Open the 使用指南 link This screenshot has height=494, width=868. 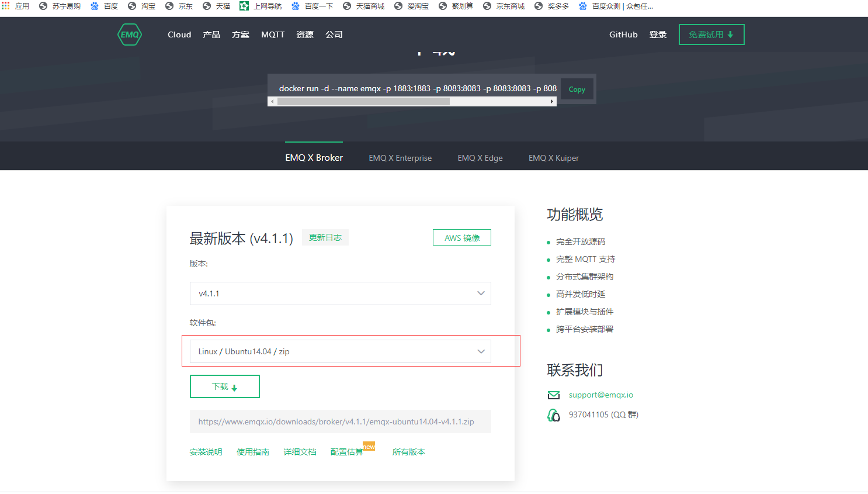click(x=253, y=452)
